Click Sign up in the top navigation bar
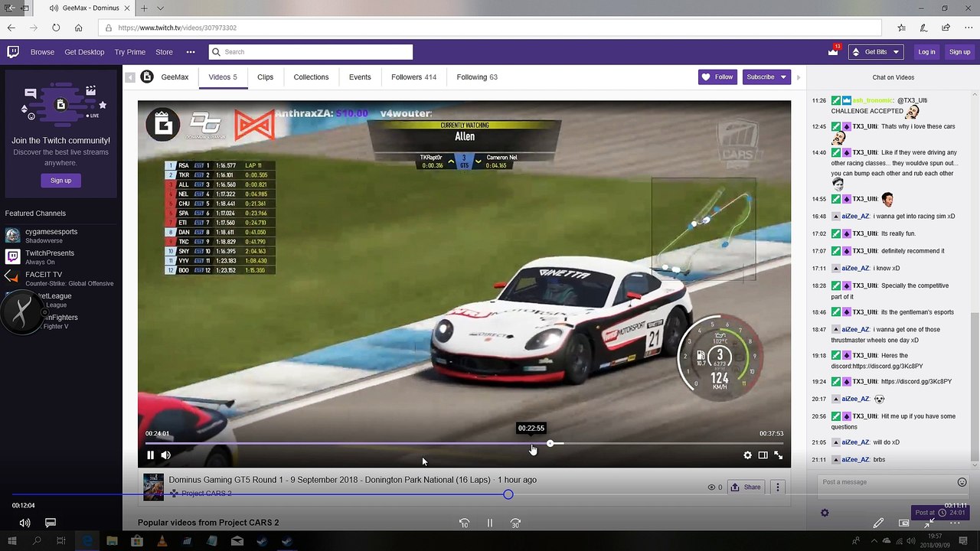This screenshot has width=980, height=551. 959,52
